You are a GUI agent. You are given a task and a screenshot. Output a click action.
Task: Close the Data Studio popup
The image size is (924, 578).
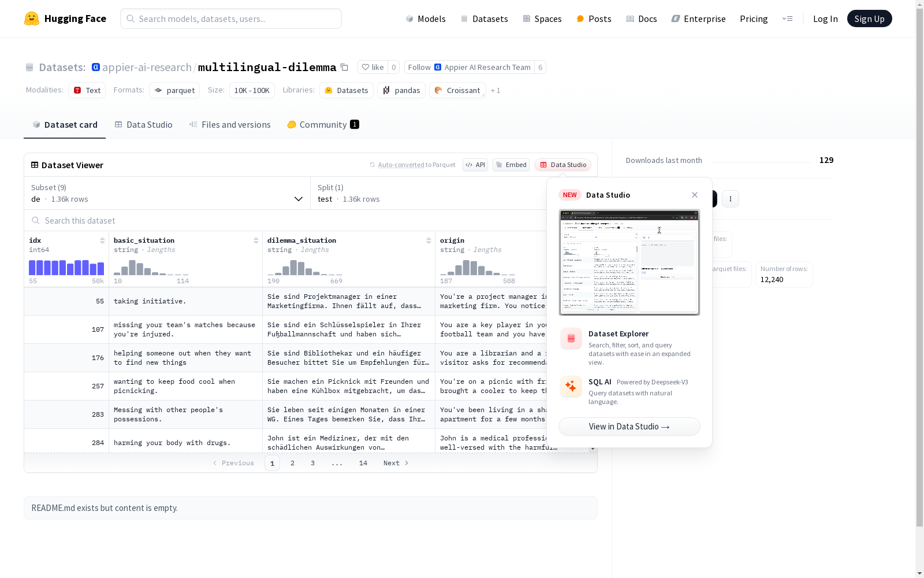(695, 195)
